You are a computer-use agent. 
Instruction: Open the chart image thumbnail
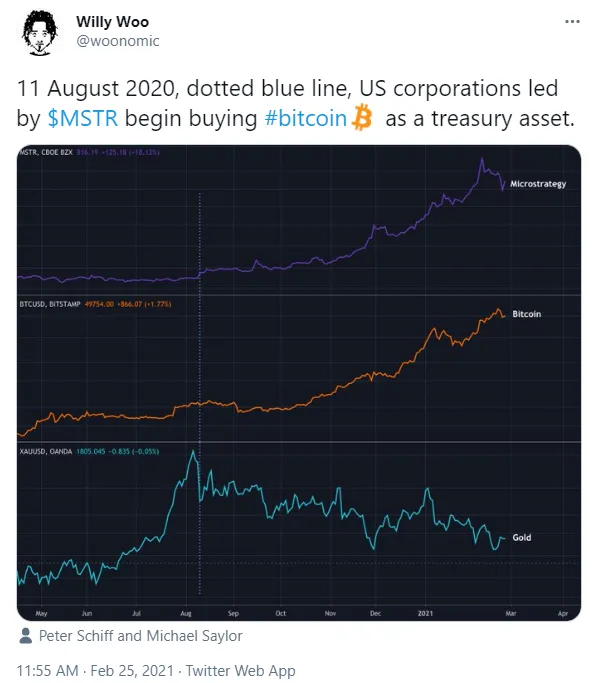[x=298, y=382]
